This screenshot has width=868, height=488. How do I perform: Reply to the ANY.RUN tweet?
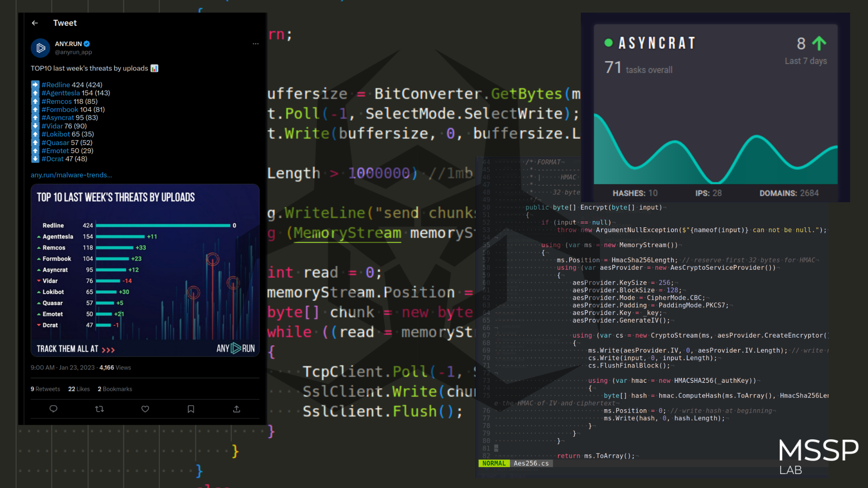click(x=53, y=409)
